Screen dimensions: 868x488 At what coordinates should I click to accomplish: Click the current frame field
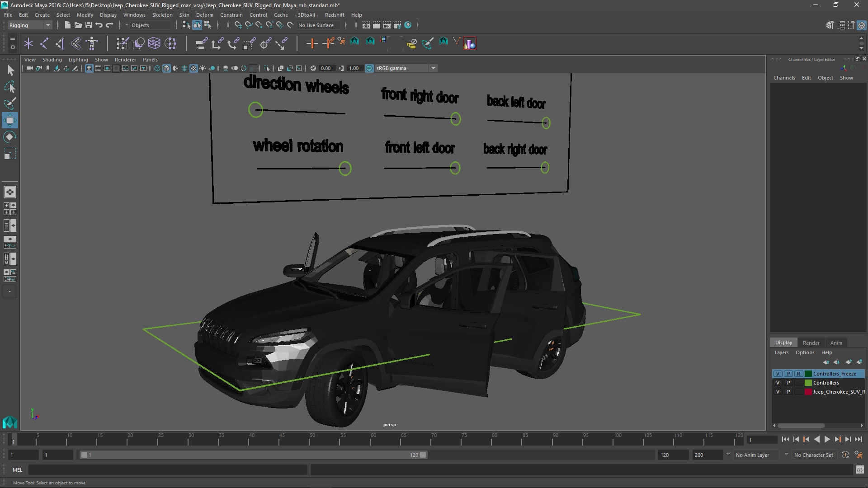point(762,440)
